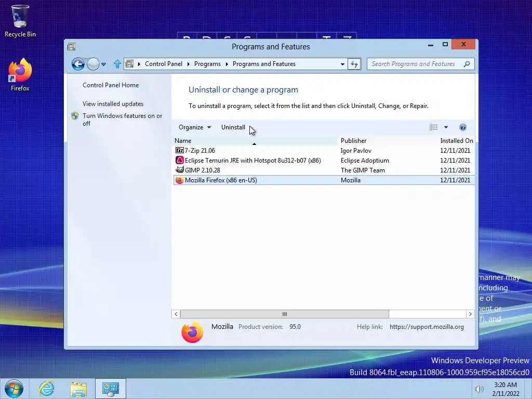The height and width of the screenshot is (399, 532).
Task: Open Turn Windows features on or off
Action: (x=123, y=119)
